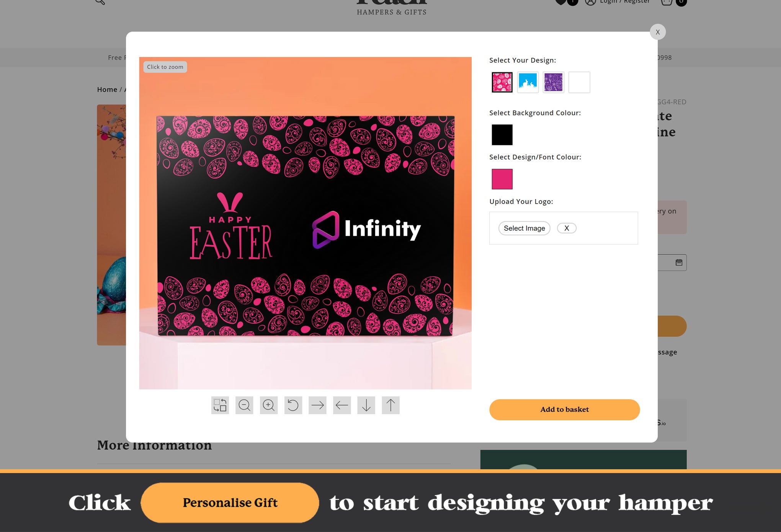The image size is (781, 532).
Task: Pick the purple floral design thumbnail
Action: [x=553, y=82]
